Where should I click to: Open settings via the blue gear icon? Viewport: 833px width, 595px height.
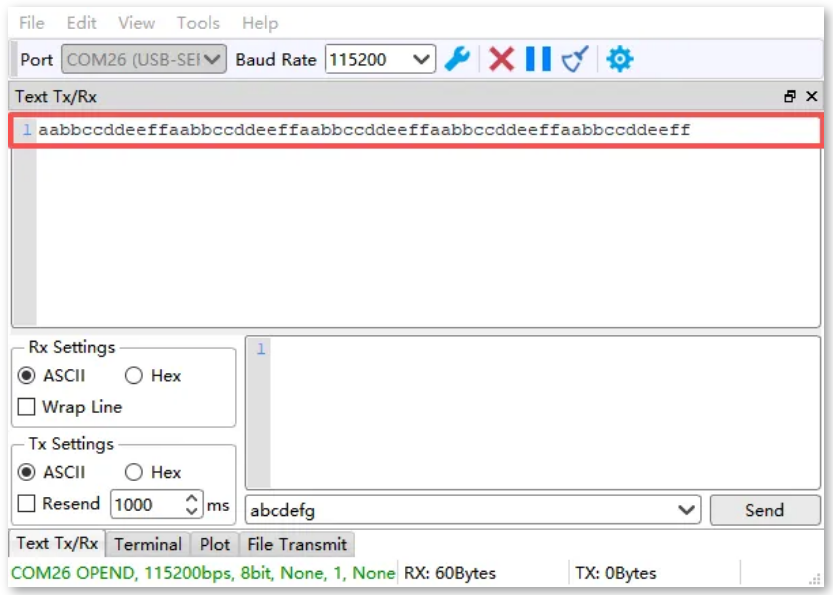click(x=620, y=59)
